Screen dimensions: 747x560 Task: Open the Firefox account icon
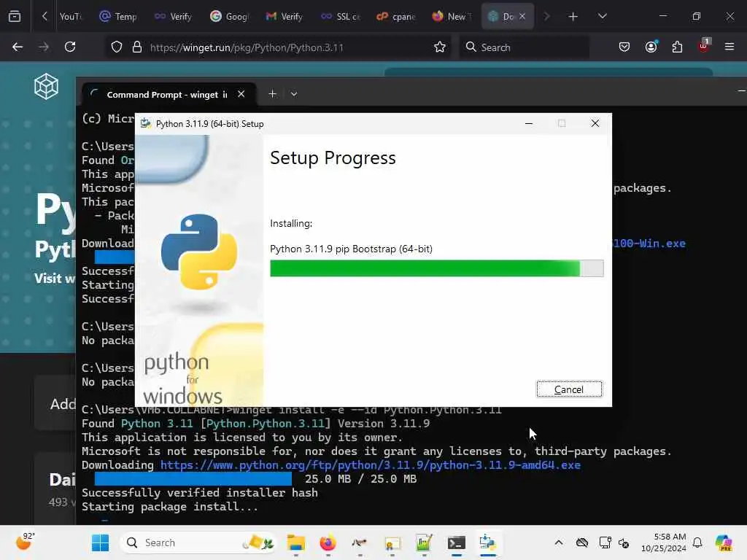click(x=651, y=47)
